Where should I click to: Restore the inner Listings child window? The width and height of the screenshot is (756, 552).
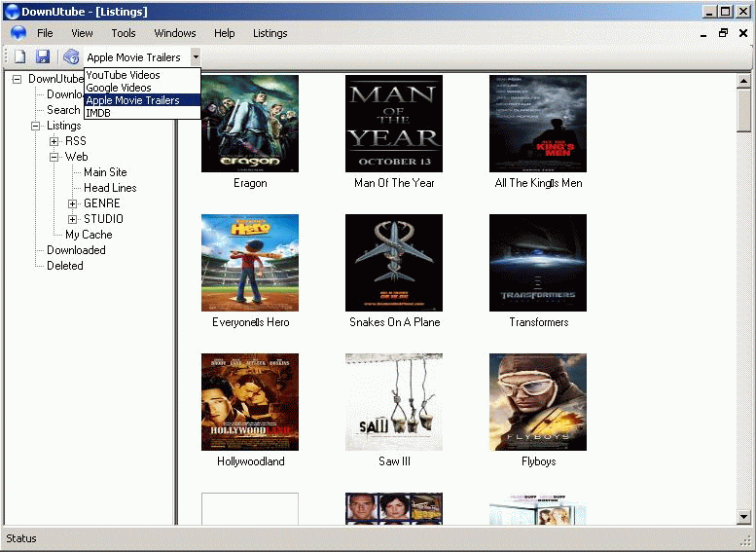pos(723,33)
